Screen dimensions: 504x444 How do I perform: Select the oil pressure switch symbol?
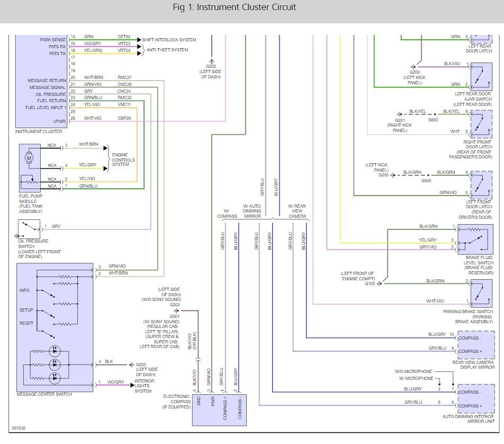tap(28, 229)
